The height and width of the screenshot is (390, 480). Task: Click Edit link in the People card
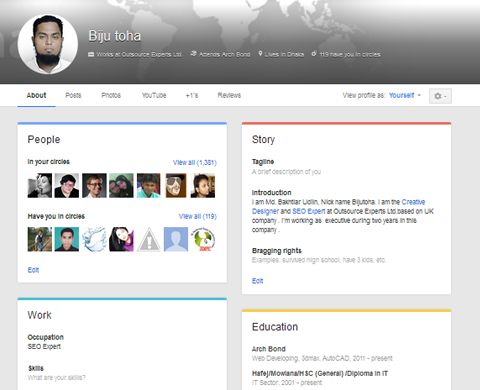[x=33, y=270]
